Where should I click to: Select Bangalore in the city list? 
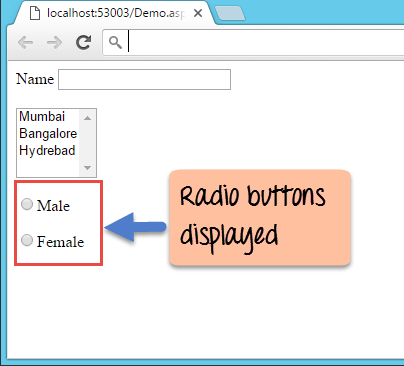point(48,133)
